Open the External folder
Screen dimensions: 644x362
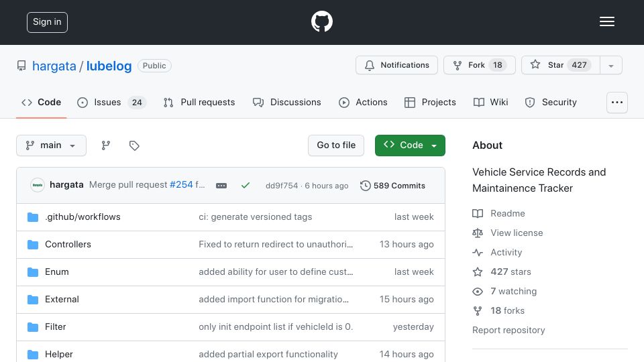62,299
